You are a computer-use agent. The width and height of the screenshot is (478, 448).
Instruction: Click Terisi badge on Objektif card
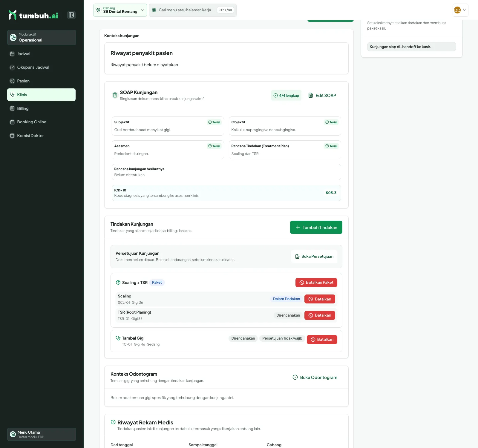[331, 122]
